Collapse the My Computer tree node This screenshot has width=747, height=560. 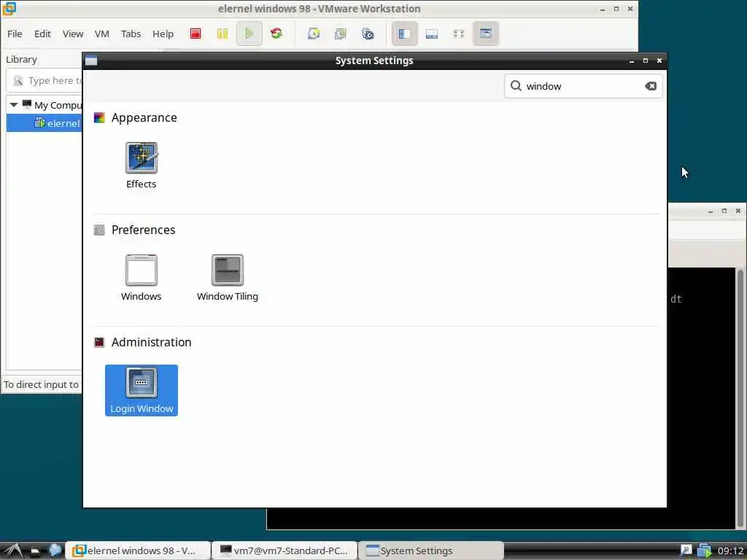pyautogui.click(x=14, y=105)
